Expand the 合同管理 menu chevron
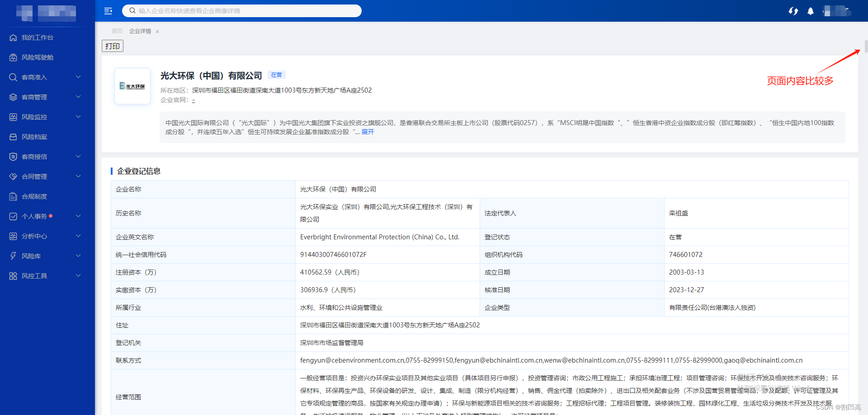This screenshot has height=415, width=868. point(78,177)
